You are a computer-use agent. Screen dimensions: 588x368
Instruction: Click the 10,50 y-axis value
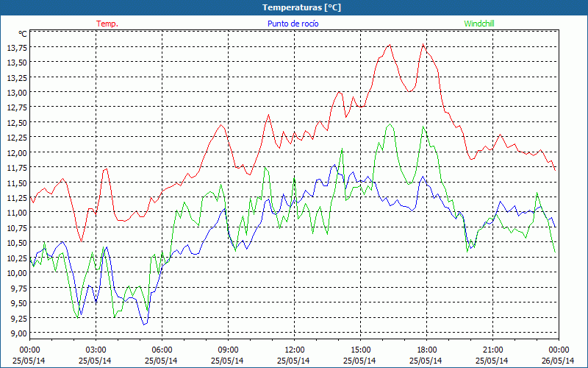(x=17, y=243)
